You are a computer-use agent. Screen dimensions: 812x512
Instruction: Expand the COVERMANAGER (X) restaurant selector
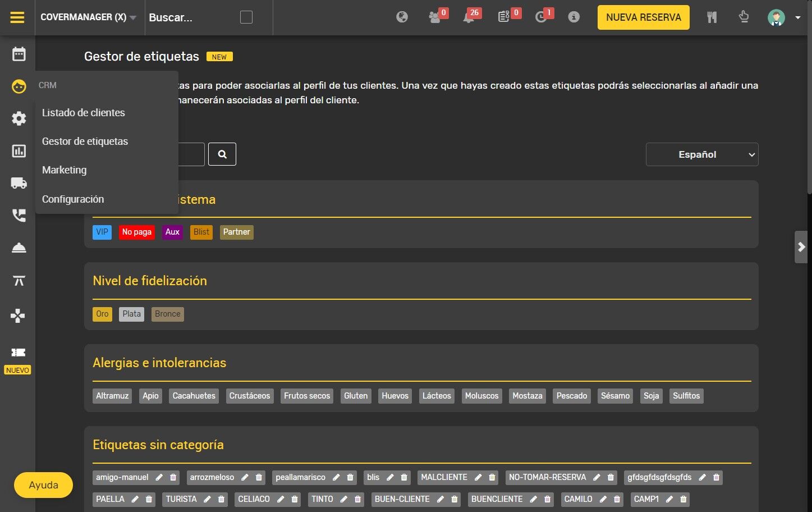(88, 17)
